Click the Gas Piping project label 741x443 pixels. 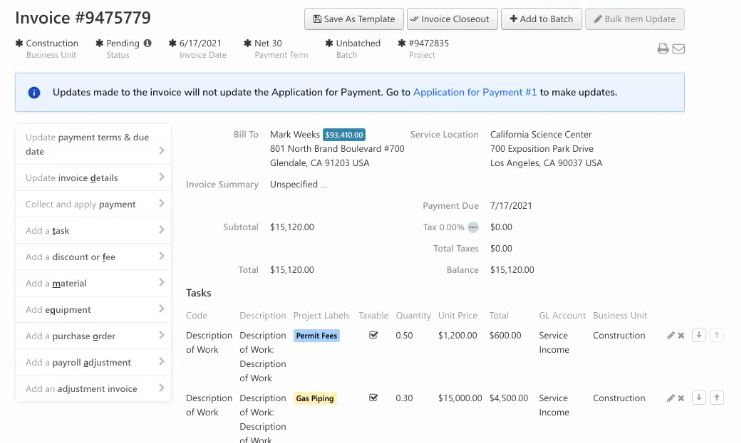tap(315, 398)
